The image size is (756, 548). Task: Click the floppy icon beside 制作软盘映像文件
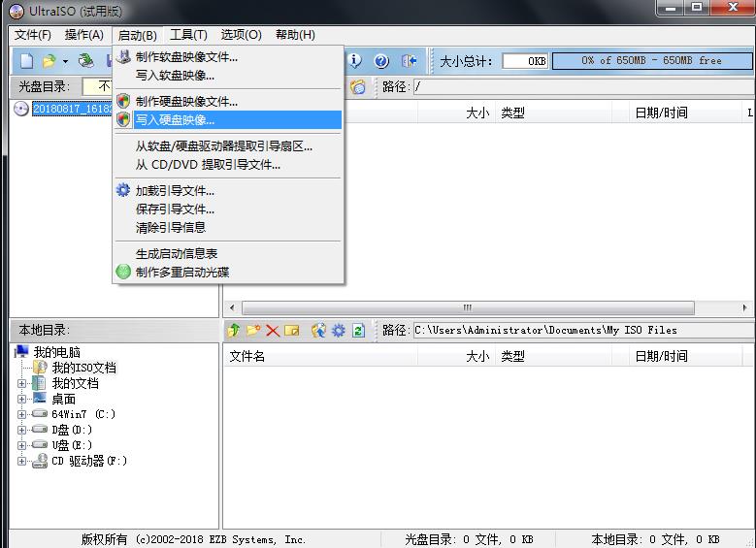[x=123, y=57]
